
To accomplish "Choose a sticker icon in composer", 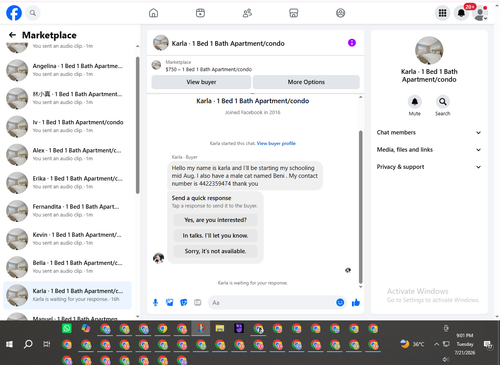I will tap(184, 303).
